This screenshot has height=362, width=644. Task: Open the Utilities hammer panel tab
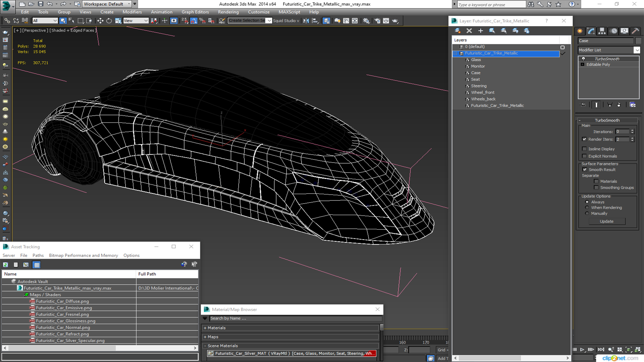pyautogui.click(x=635, y=31)
